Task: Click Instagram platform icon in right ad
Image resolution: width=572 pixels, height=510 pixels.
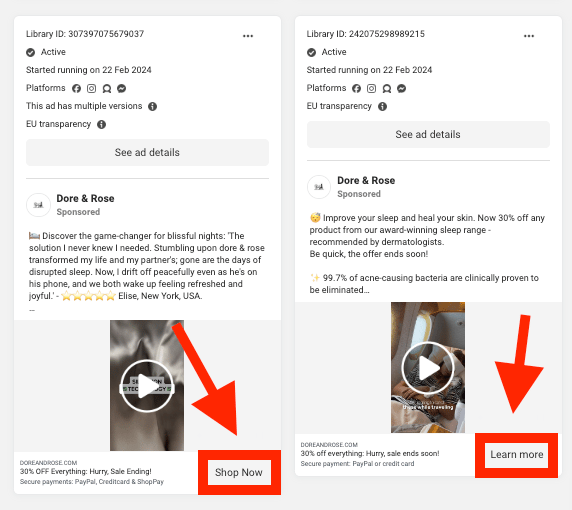Action: [371, 88]
